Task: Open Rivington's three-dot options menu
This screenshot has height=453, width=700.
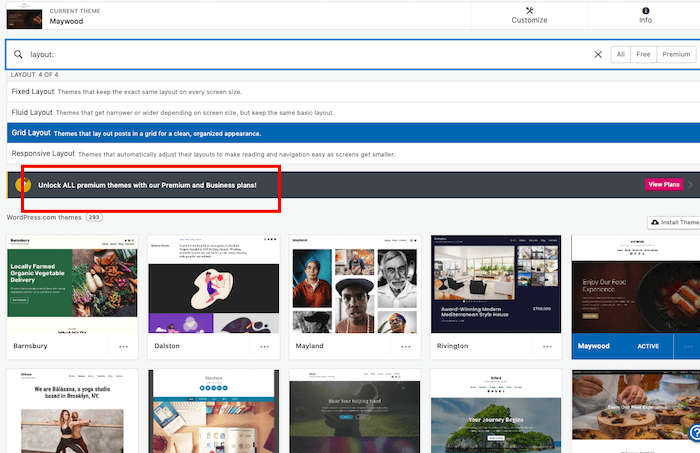Action: [x=547, y=346]
